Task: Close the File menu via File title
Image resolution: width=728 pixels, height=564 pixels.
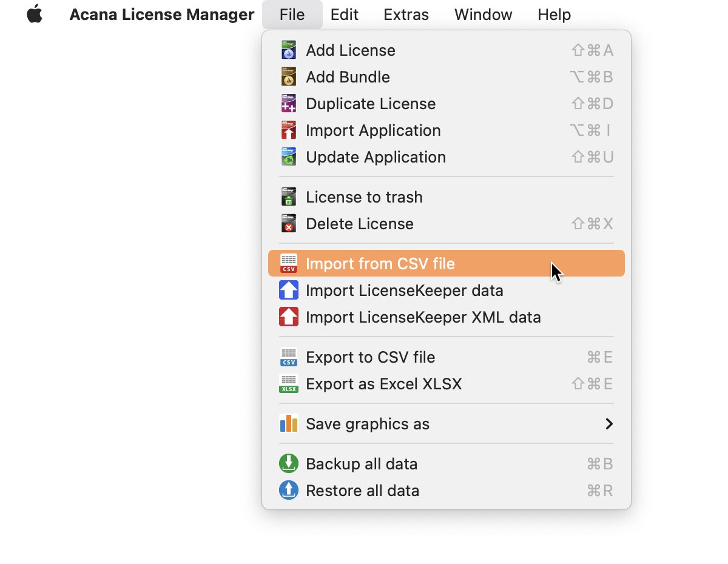Action: [x=292, y=15]
